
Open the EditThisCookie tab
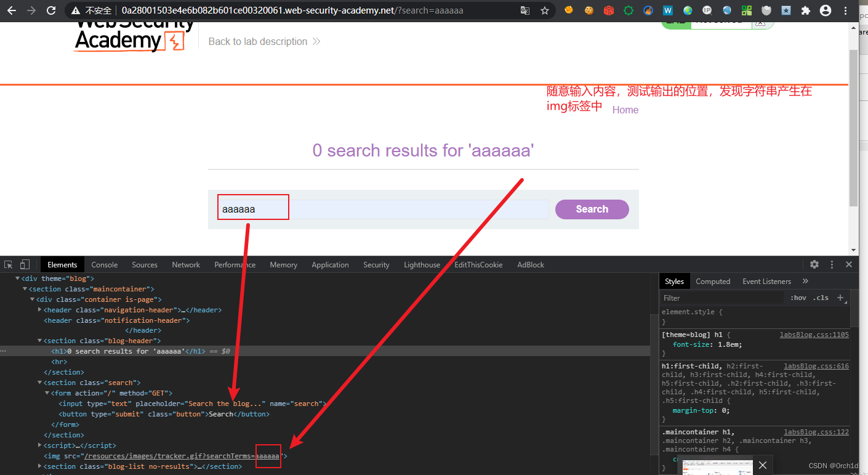pyautogui.click(x=478, y=265)
